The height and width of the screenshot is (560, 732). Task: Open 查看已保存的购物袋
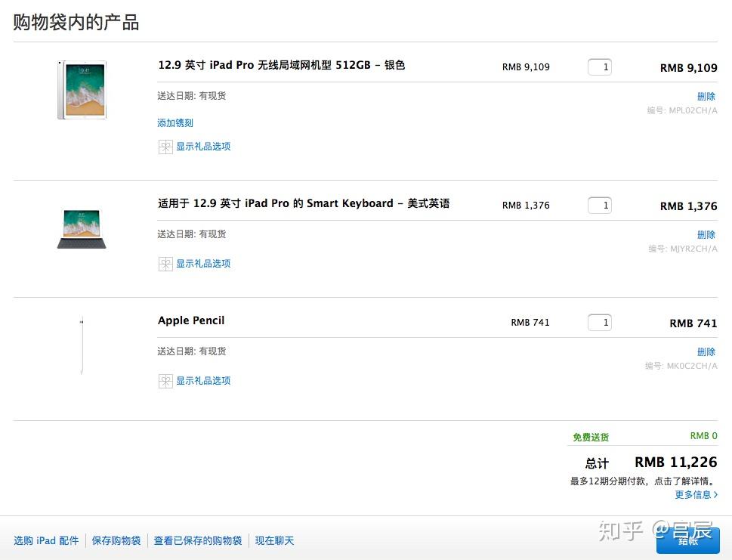click(197, 540)
